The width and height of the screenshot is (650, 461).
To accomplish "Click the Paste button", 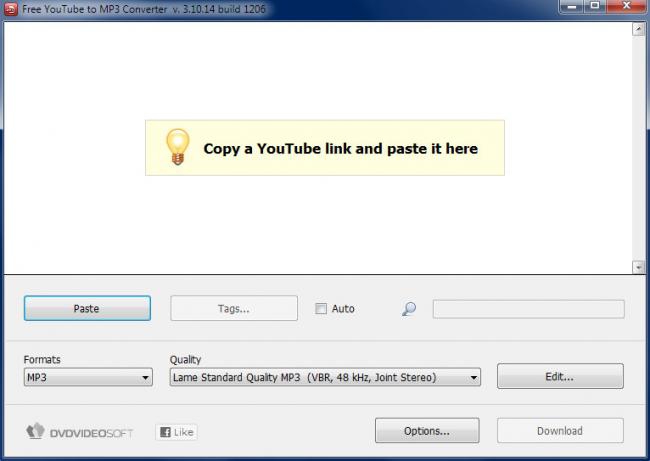I will click(x=87, y=308).
